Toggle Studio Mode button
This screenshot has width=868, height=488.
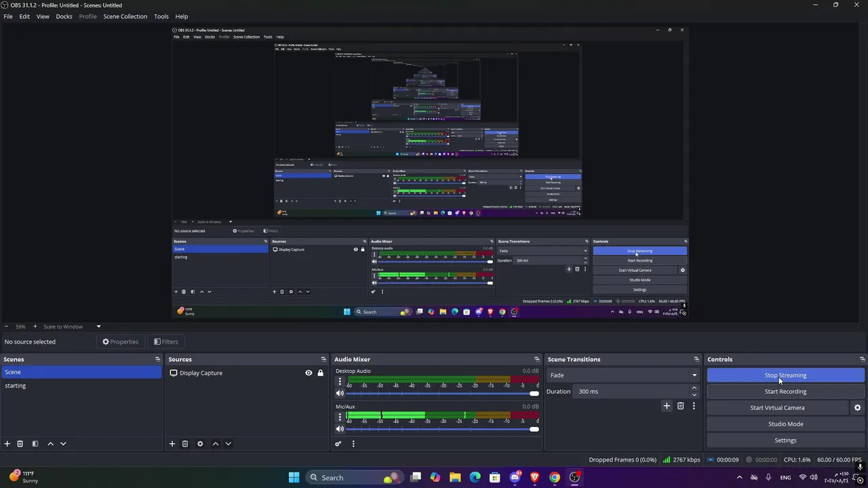(x=785, y=424)
